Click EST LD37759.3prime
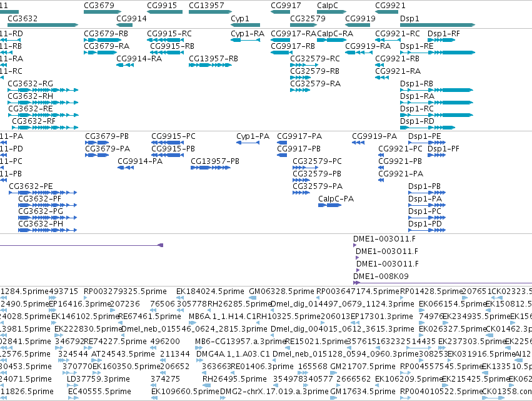532x401 pixels. pos(73,386)
